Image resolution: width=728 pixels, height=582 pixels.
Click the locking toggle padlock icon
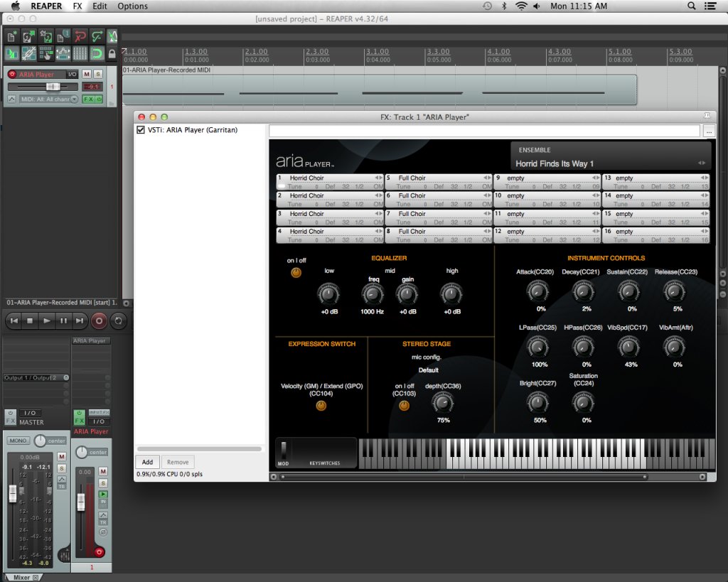pyautogui.click(x=112, y=53)
